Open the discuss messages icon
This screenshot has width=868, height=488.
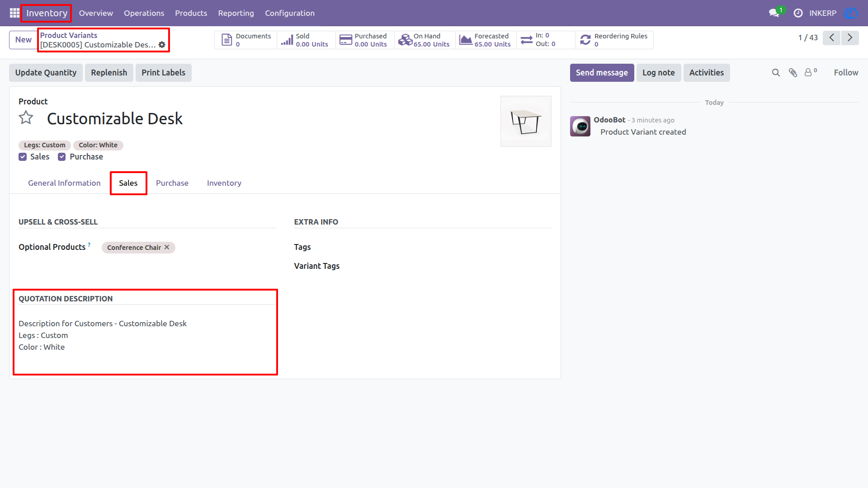[x=774, y=13]
